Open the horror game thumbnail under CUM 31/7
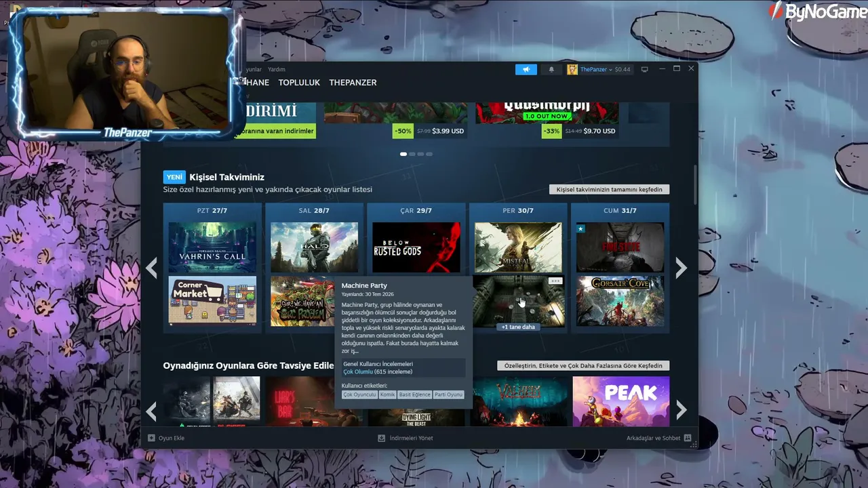The height and width of the screenshot is (488, 868). coord(620,247)
